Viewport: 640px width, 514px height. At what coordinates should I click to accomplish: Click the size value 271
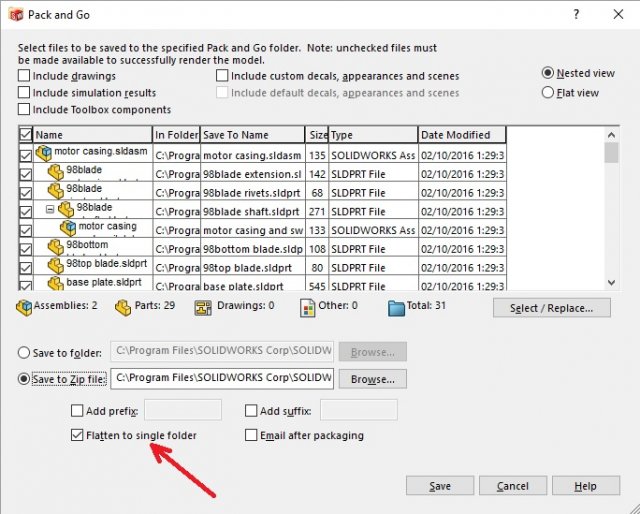point(317,211)
